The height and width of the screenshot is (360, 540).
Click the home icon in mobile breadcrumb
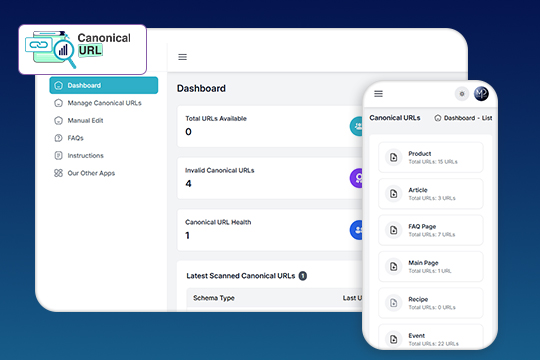(438, 118)
